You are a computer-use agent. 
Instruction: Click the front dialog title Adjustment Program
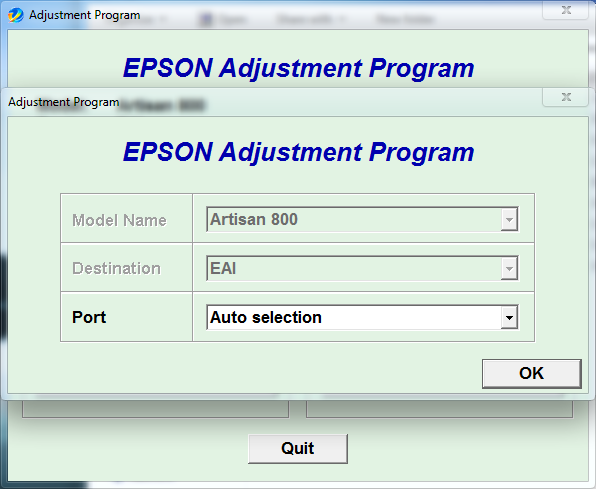63,102
